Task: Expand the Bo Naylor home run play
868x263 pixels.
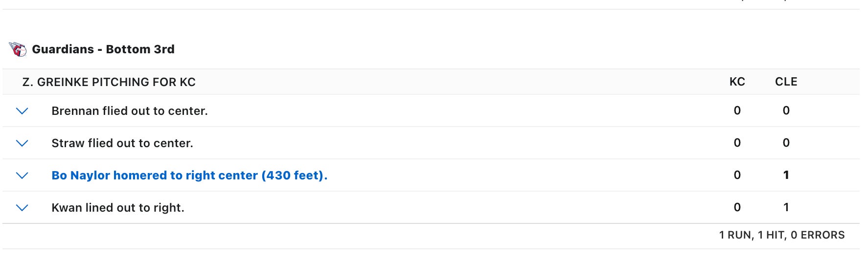Action: 22,175
